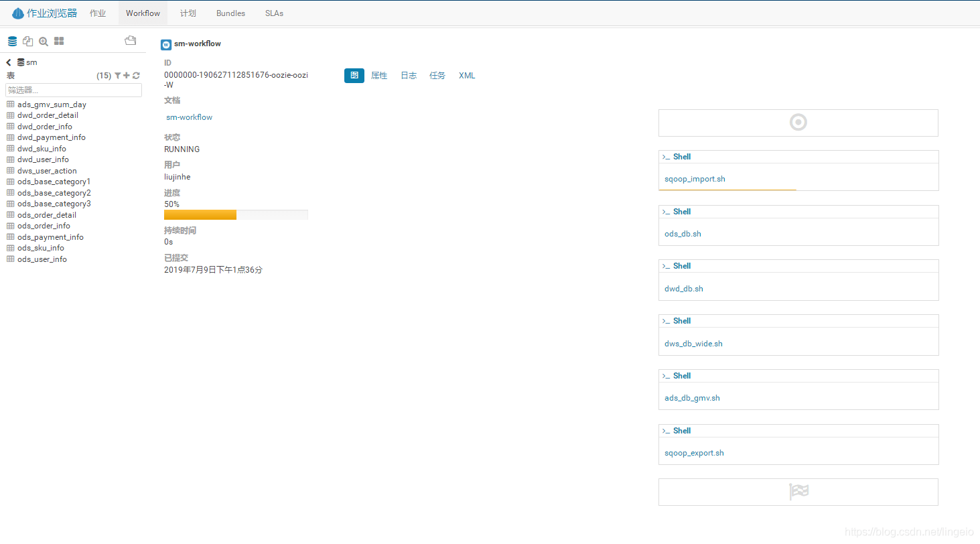This screenshot has width=980, height=544.
Task: Click the Hue logo icon
Action: 18,13
